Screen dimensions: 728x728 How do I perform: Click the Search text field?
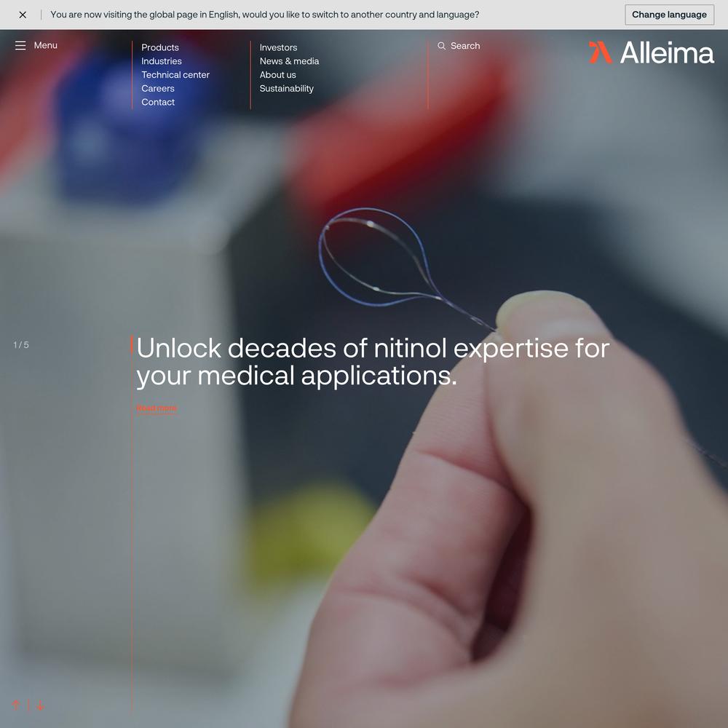[465, 46]
